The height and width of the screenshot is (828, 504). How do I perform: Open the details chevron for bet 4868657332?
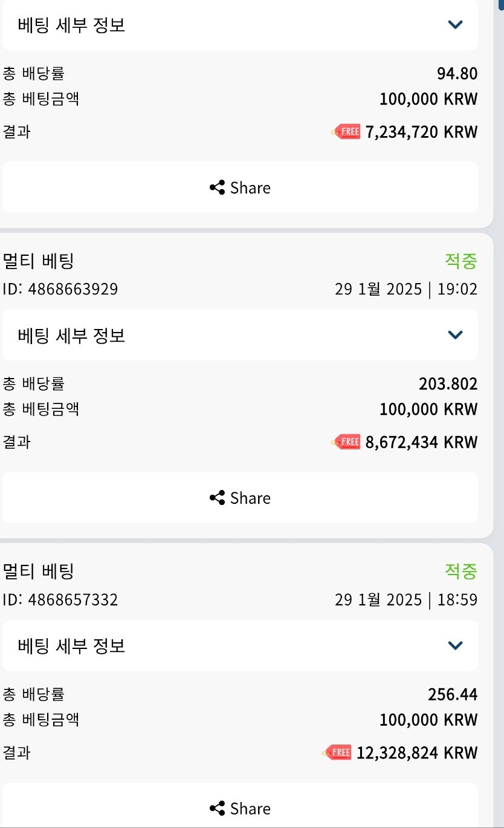click(455, 645)
